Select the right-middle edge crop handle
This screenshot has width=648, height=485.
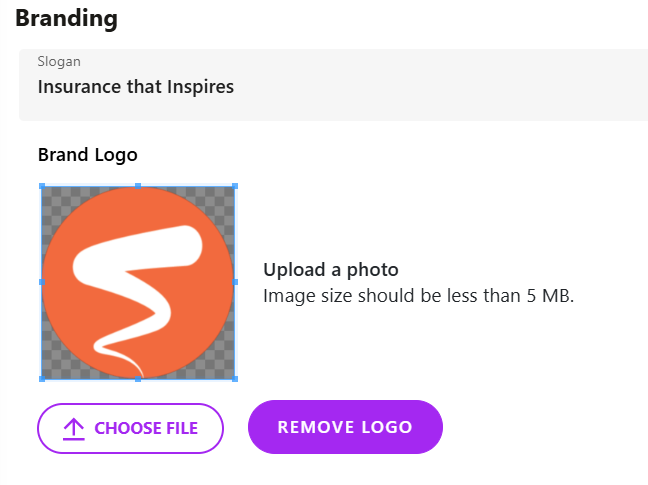(x=235, y=282)
